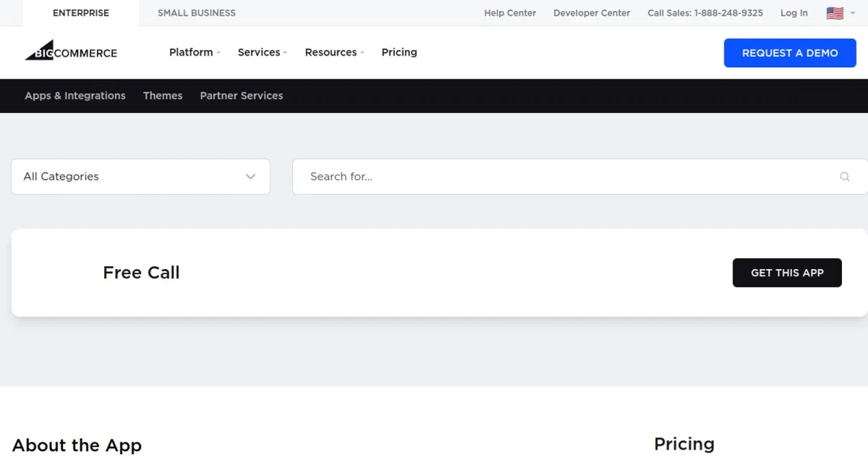This screenshot has height=470, width=868.
Task: Click the search magnifier icon
Action: click(844, 176)
